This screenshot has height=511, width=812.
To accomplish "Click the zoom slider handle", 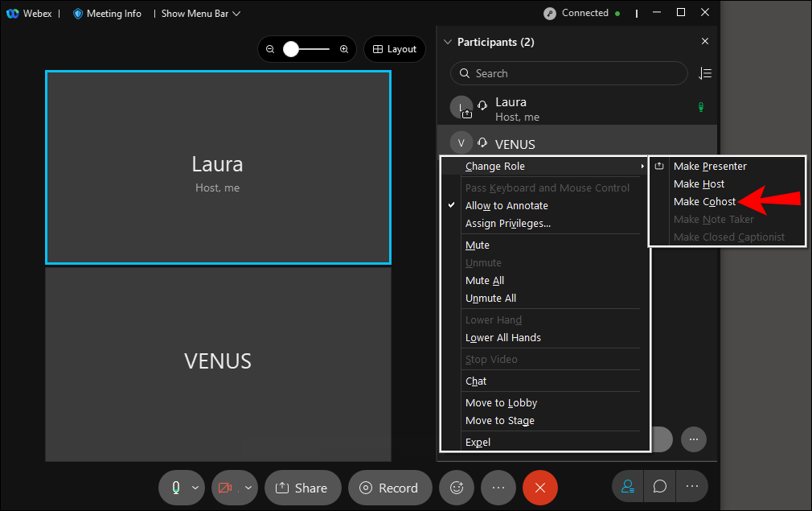I will point(291,49).
